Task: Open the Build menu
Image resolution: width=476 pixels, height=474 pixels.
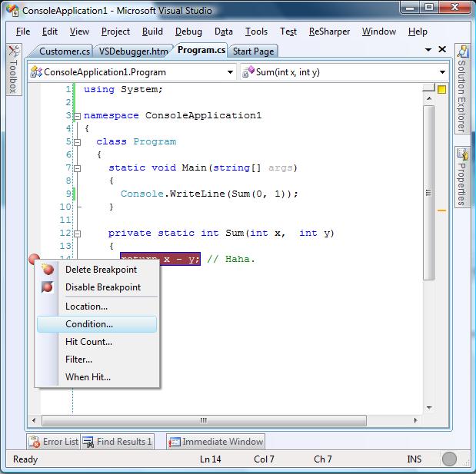Action: [152, 31]
